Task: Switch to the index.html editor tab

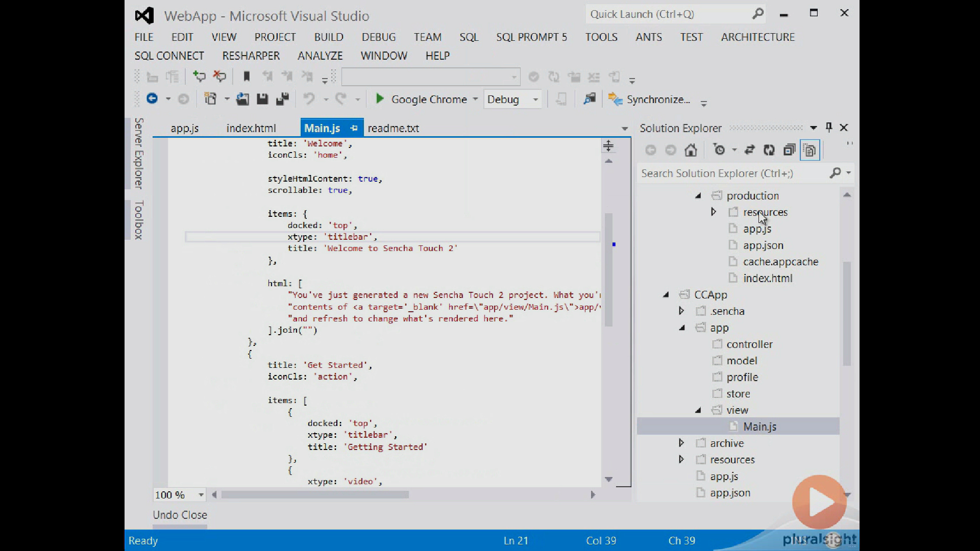Action: coord(251,128)
